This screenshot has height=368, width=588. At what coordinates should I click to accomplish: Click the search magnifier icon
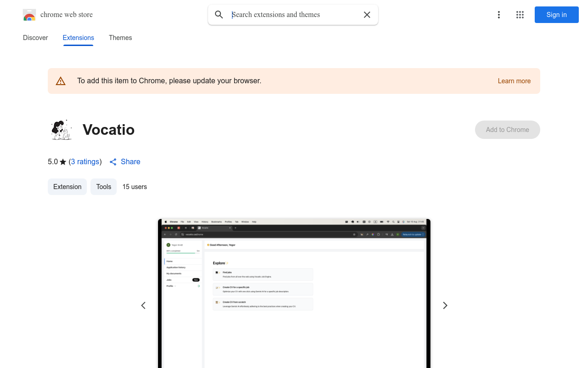pos(219,15)
